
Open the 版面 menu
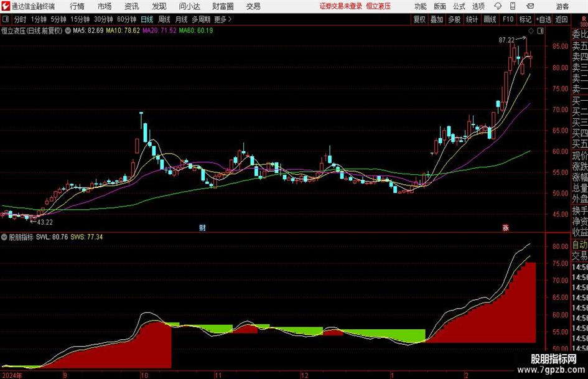tap(439, 6)
